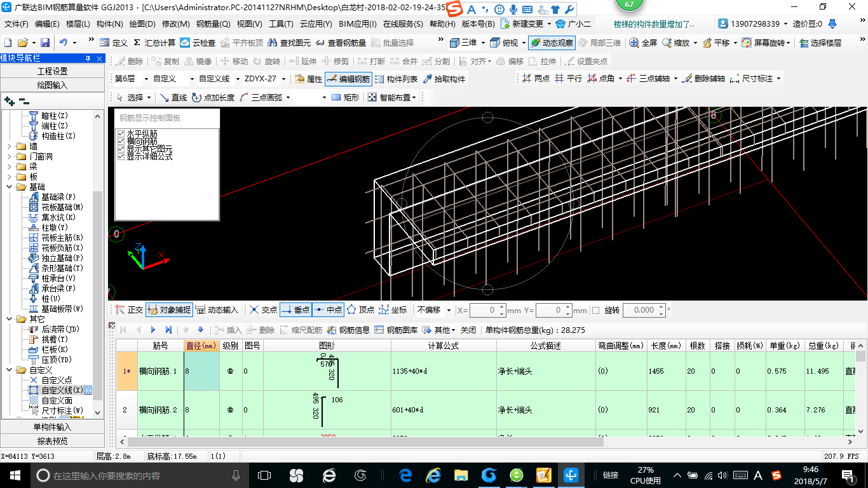The width and height of the screenshot is (868, 488).
Task: Click the undo arrow icon
Action: pyautogui.click(x=64, y=43)
